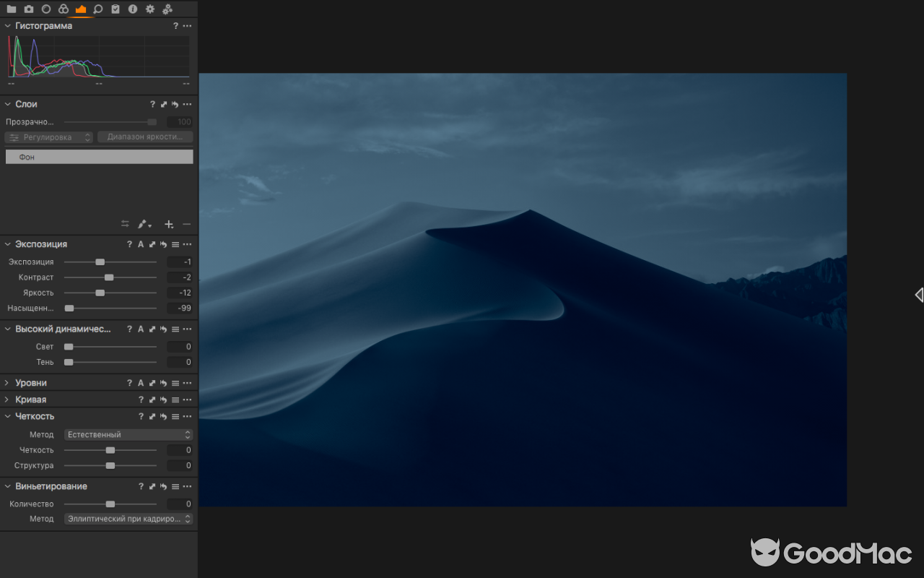The image size is (924, 578).
Task: Collapse the Гистограмма panel
Action: tap(8, 25)
